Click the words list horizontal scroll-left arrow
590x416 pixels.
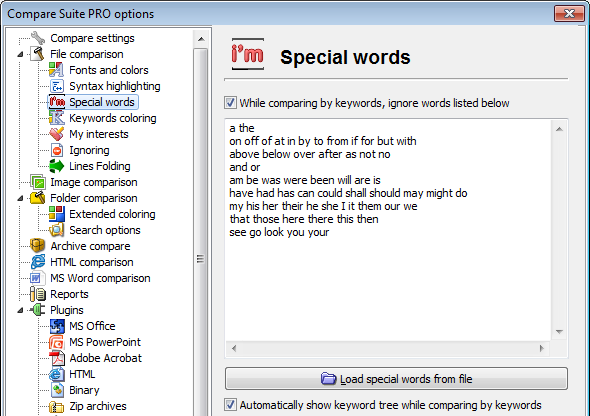click(x=234, y=348)
